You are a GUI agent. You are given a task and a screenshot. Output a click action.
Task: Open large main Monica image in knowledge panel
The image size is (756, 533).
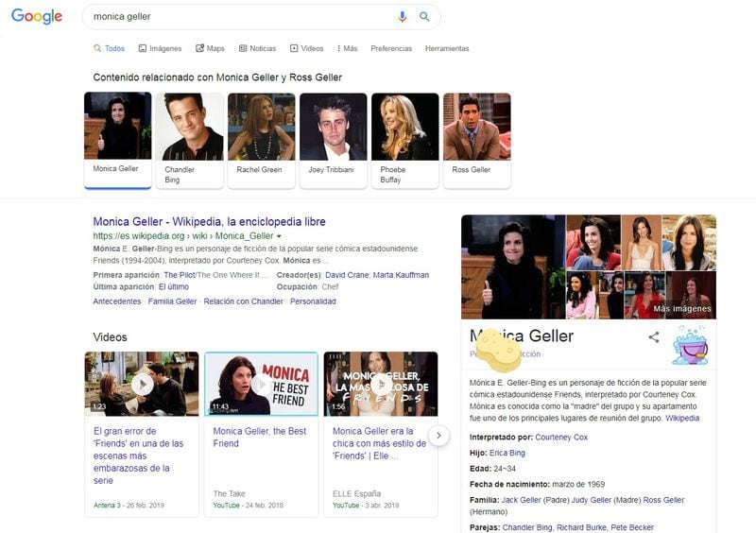513,267
